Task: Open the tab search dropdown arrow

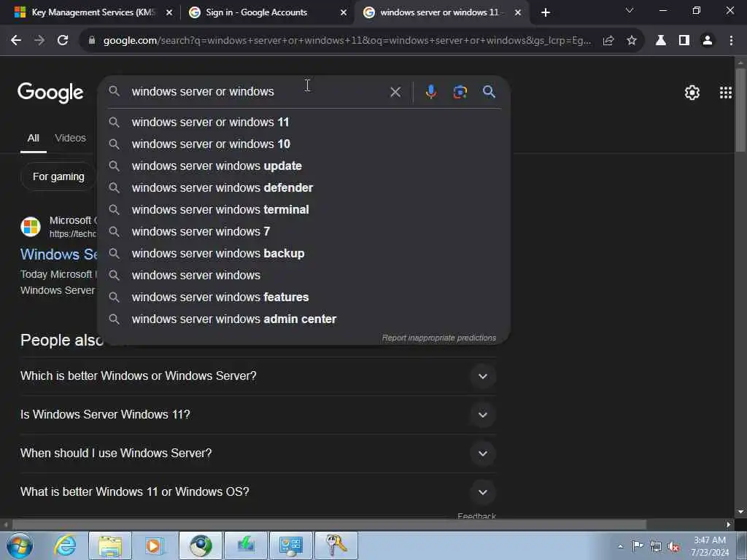Action: click(x=630, y=10)
